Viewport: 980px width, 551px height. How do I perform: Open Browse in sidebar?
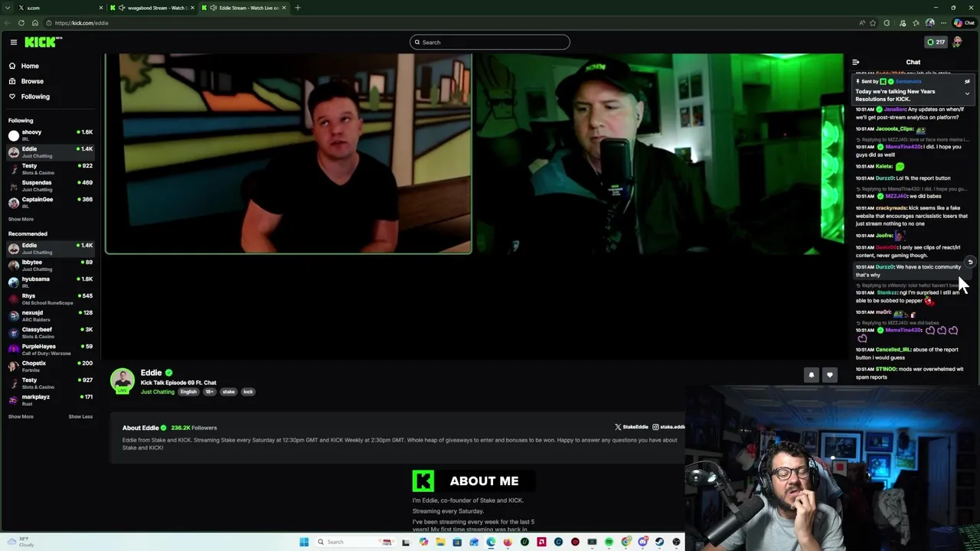click(x=32, y=81)
